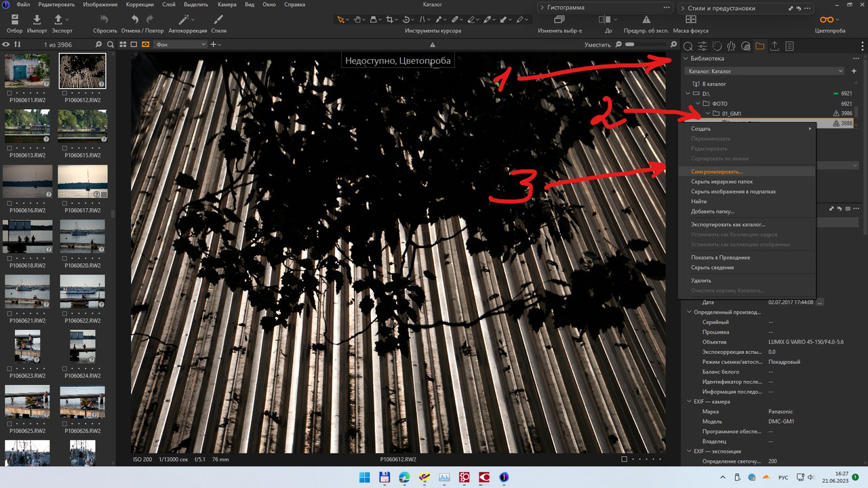Select the Keystone tool
868x488 pixels.
(x=422, y=20)
